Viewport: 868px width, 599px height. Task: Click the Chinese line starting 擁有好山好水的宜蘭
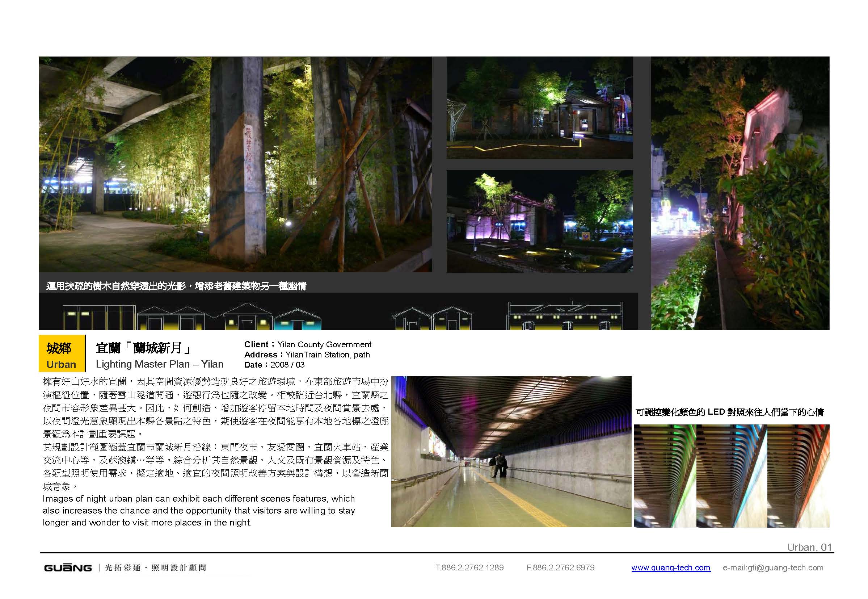point(215,382)
